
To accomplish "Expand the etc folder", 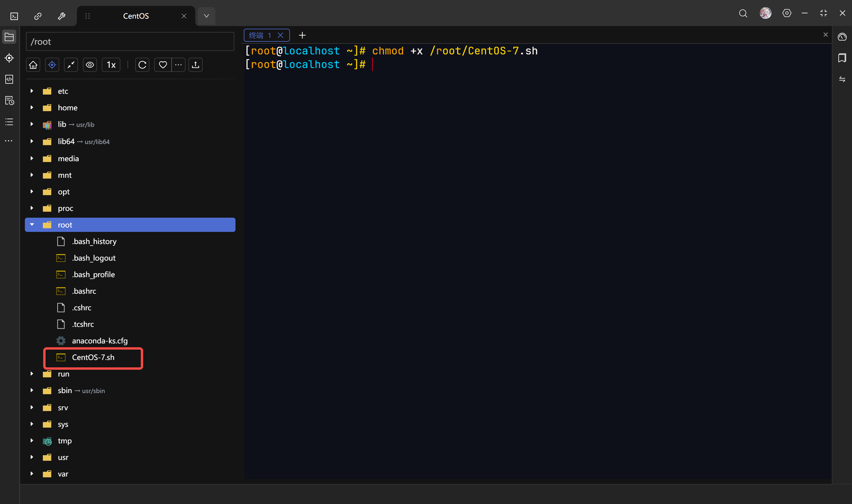I will (32, 91).
